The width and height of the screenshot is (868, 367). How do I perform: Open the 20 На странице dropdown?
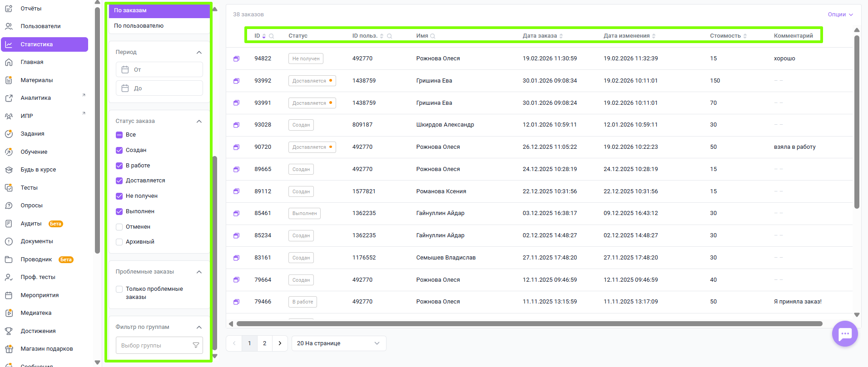click(x=339, y=343)
